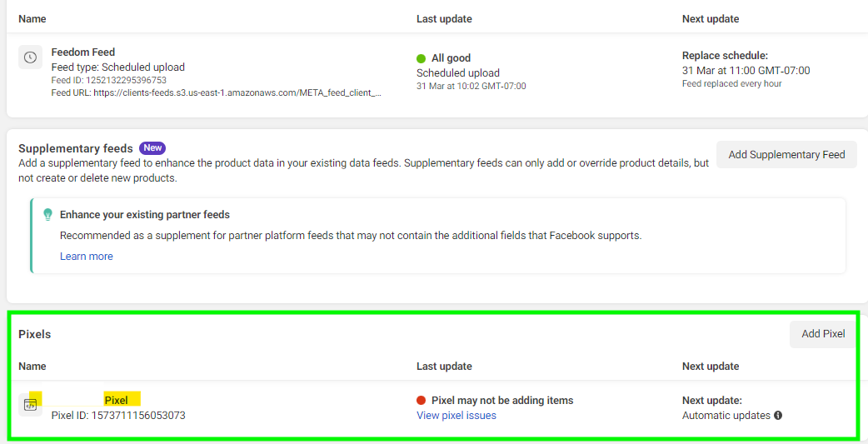Click the Feed URL text
The width and height of the screenshot is (868, 444).
[216, 92]
